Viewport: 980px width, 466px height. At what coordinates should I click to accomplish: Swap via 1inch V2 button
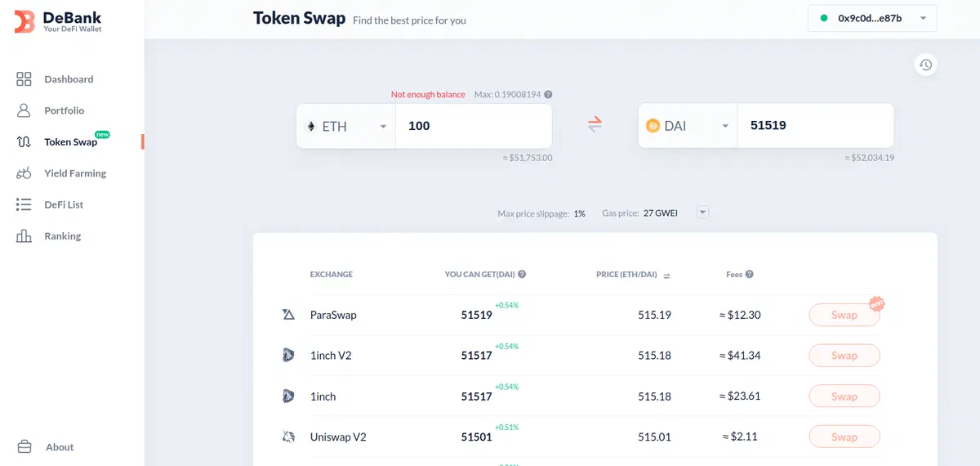[x=844, y=356]
